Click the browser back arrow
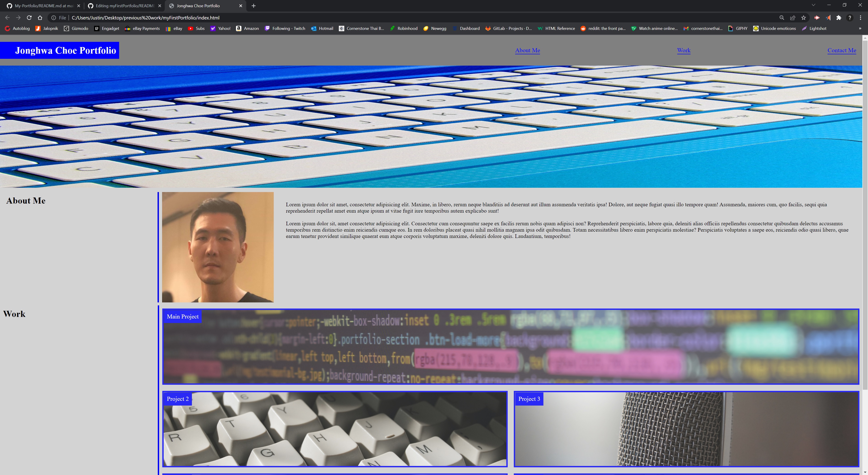The height and width of the screenshot is (475, 868). tap(7, 18)
